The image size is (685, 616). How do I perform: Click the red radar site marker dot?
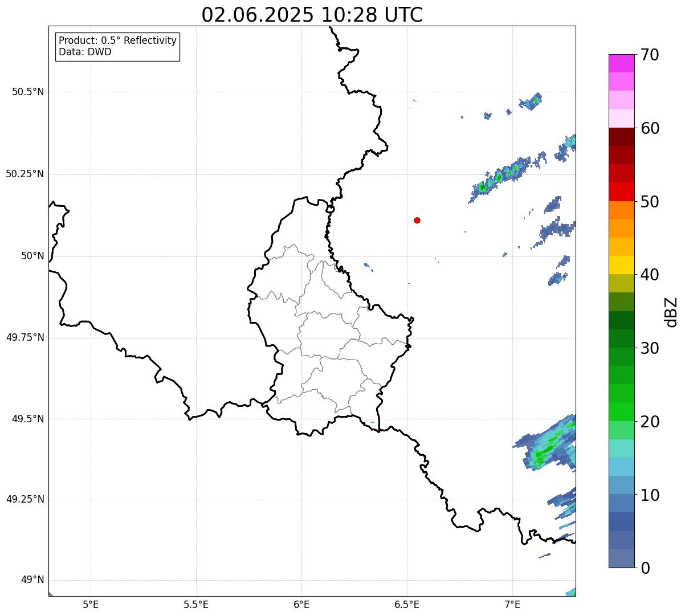pos(417,220)
